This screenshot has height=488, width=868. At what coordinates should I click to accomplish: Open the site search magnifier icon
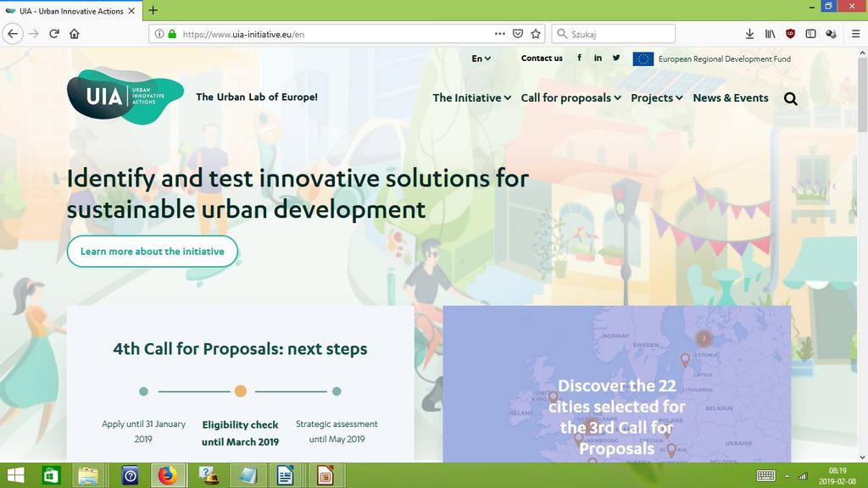pyautogui.click(x=791, y=98)
